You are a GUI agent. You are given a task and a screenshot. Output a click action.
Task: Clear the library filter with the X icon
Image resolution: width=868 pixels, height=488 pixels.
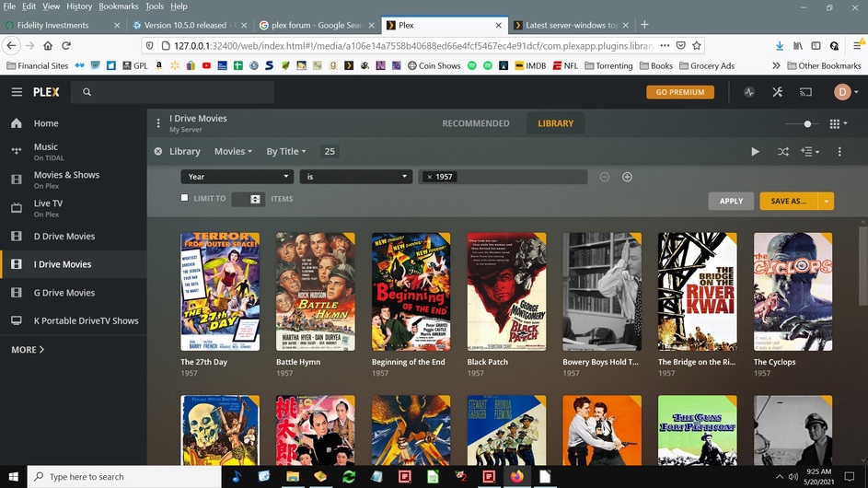158,151
